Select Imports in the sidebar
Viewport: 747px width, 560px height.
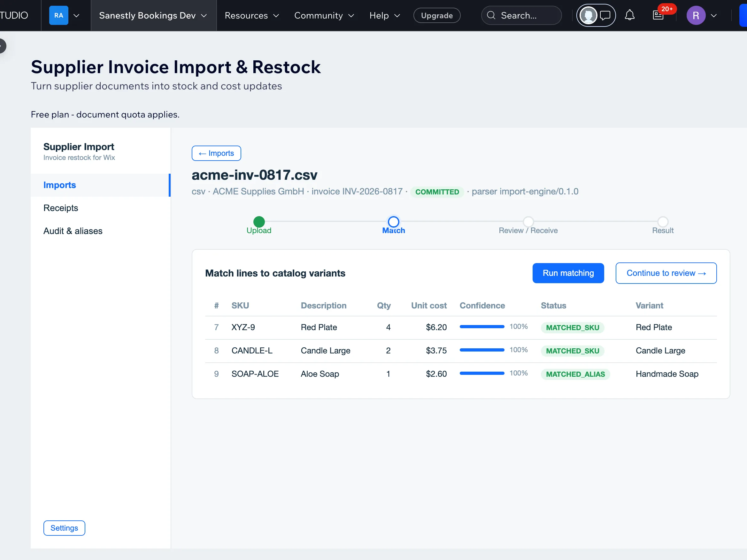click(100, 185)
